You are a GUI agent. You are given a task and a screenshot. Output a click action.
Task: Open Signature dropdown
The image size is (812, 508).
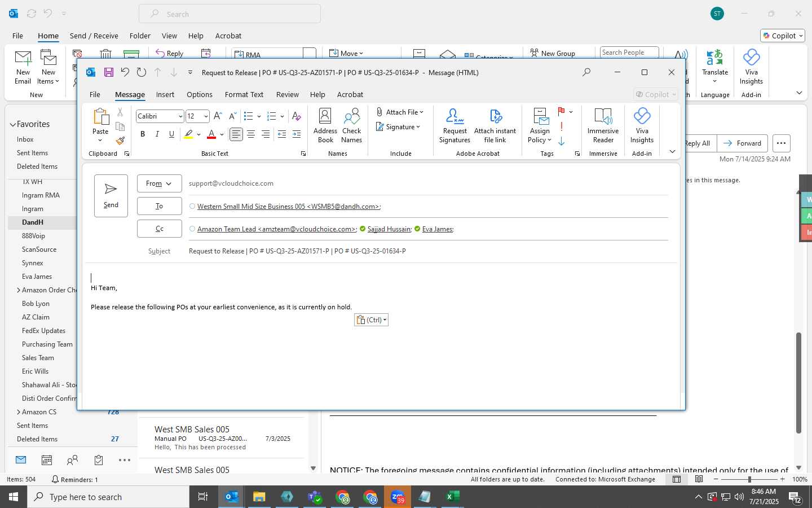(398, 127)
